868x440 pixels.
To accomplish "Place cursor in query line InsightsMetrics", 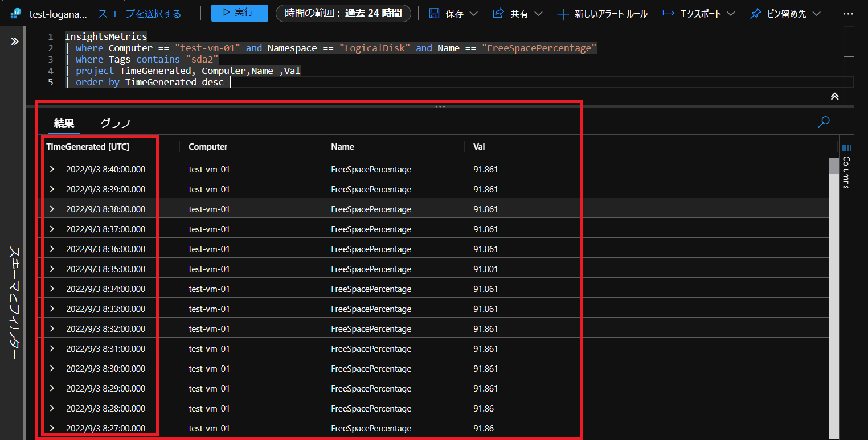I will coord(105,36).
